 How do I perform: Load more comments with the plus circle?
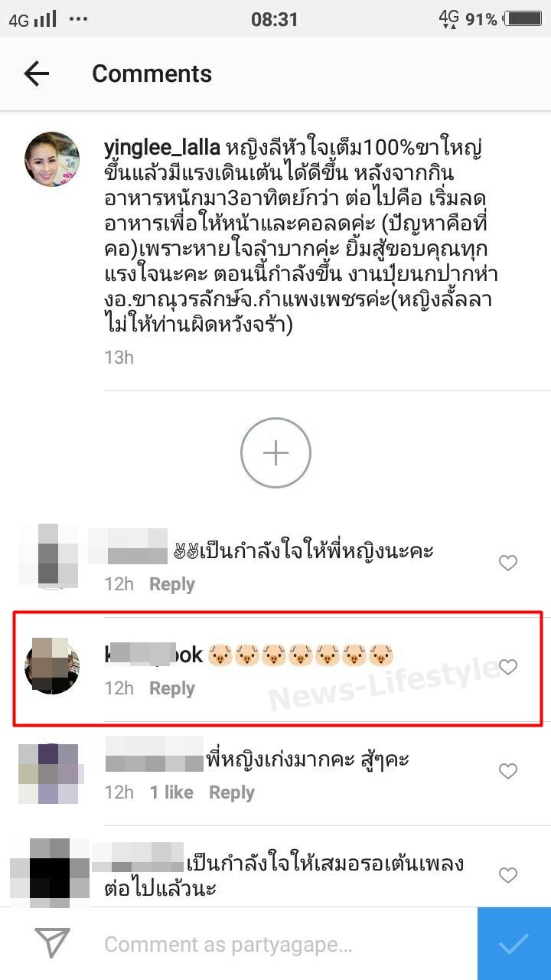(275, 453)
